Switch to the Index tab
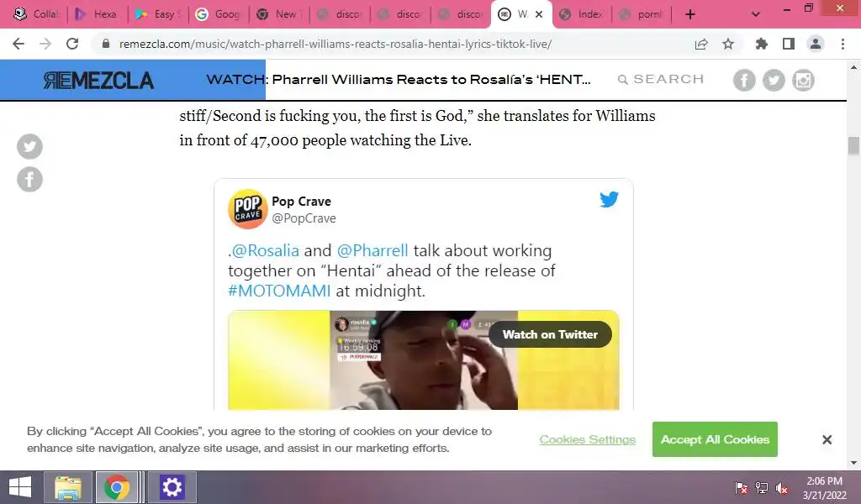The width and height of the screenshot is (861, 504). (x=581, y=14)
